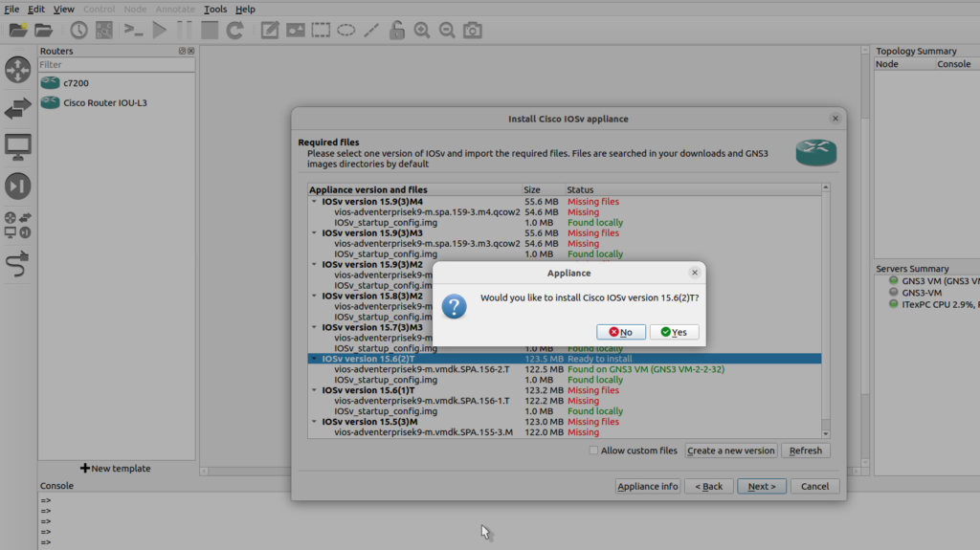The width and height of the screenshot is (980, 550).
Task: Open the Tools menu
Action: (x=214, y=9)
